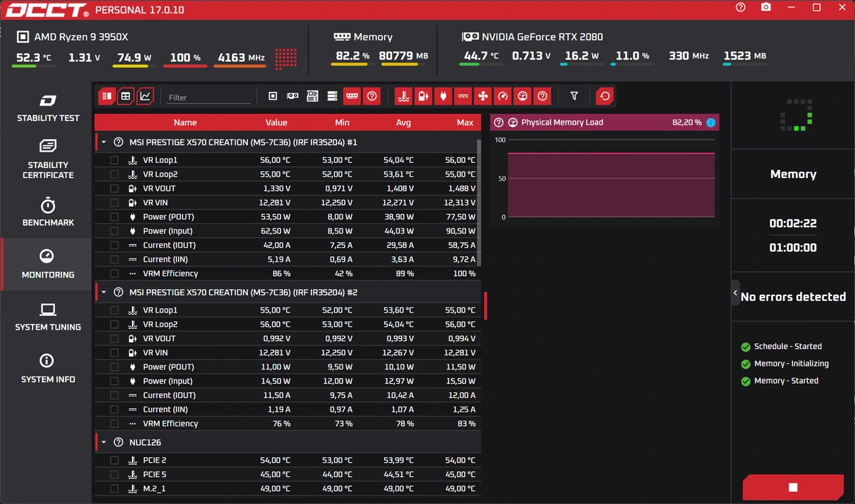Stop the running memory test
855x504 pixels.
(793, 488)
